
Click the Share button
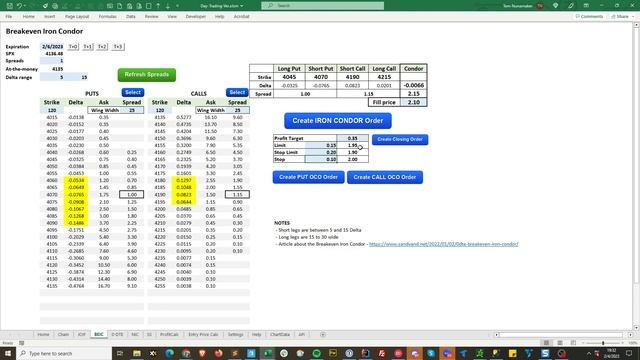point(620,16)
